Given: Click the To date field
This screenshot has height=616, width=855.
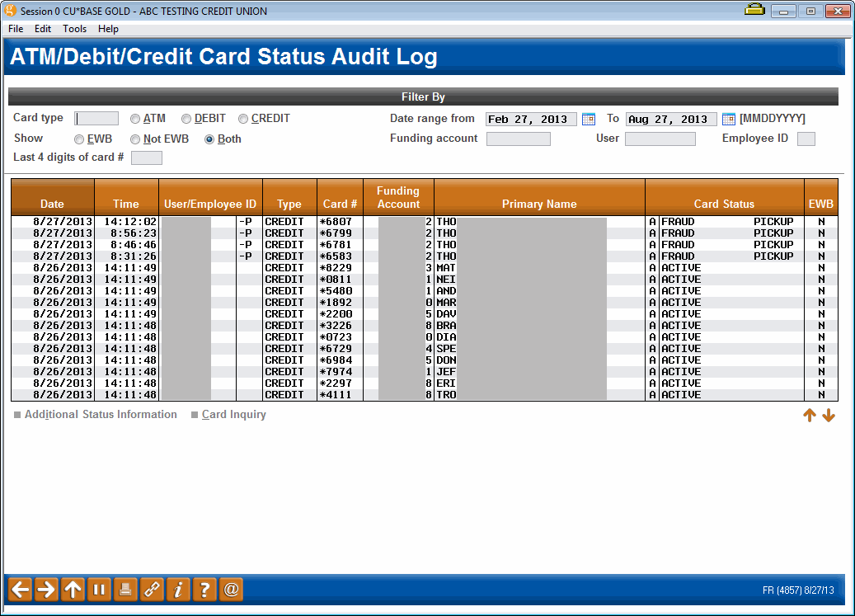Looking at the screenshot, I should click(671, 119).
